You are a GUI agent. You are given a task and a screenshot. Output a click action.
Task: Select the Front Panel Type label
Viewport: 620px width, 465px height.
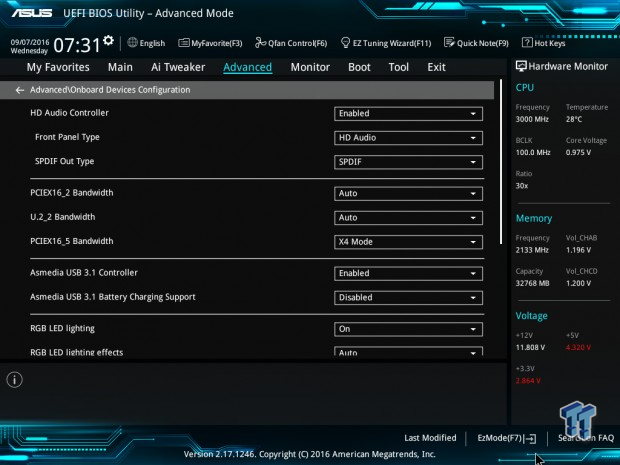point(67,137)
